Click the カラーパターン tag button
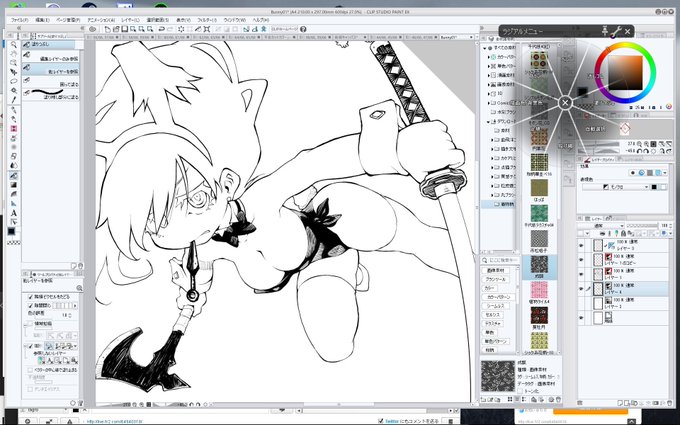680x425 pixels. click(x=499, y=297)
